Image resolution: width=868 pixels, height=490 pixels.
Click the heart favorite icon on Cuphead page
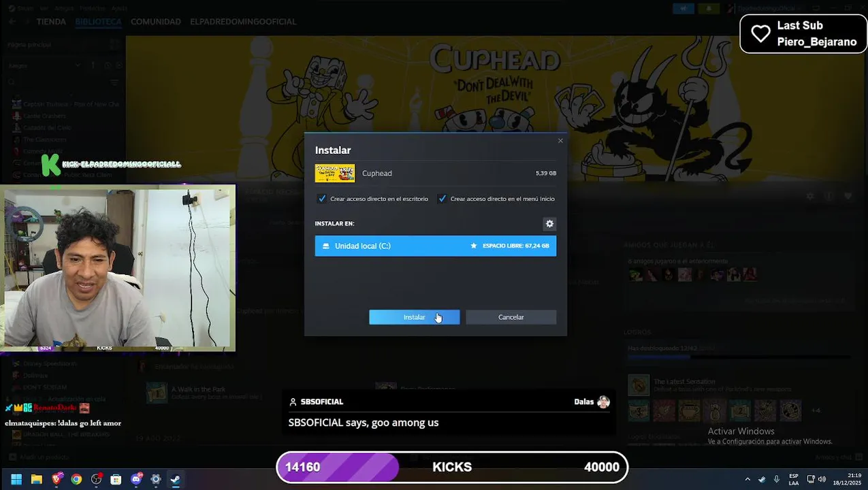coord(848,196)
